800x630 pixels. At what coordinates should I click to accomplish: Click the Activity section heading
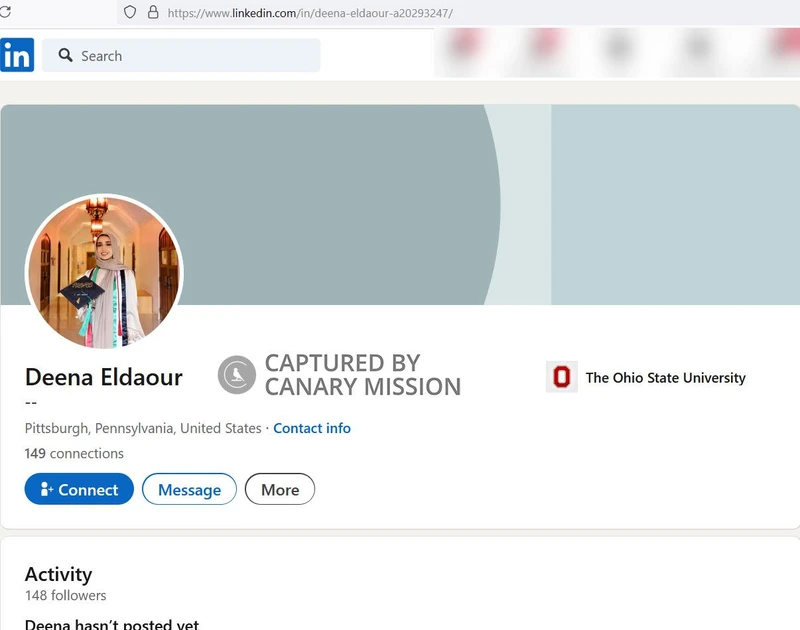click(58, 574)
